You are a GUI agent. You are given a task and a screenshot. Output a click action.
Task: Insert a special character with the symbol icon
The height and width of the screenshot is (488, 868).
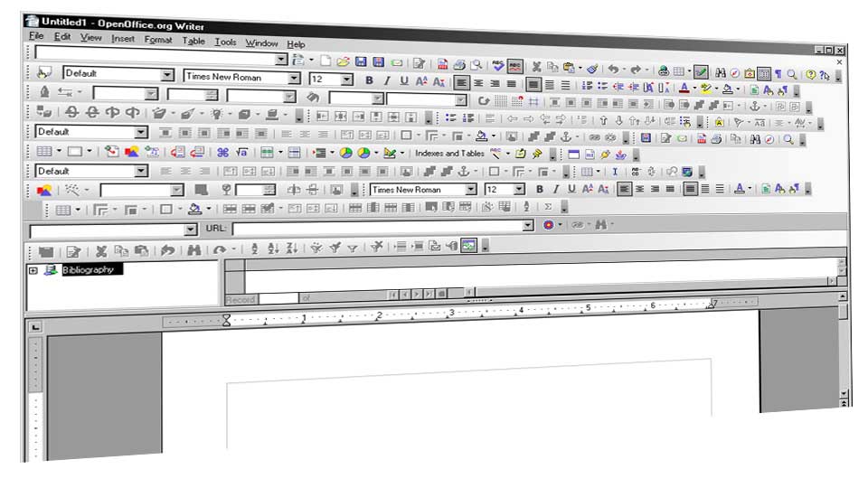(x=222, y=152)
